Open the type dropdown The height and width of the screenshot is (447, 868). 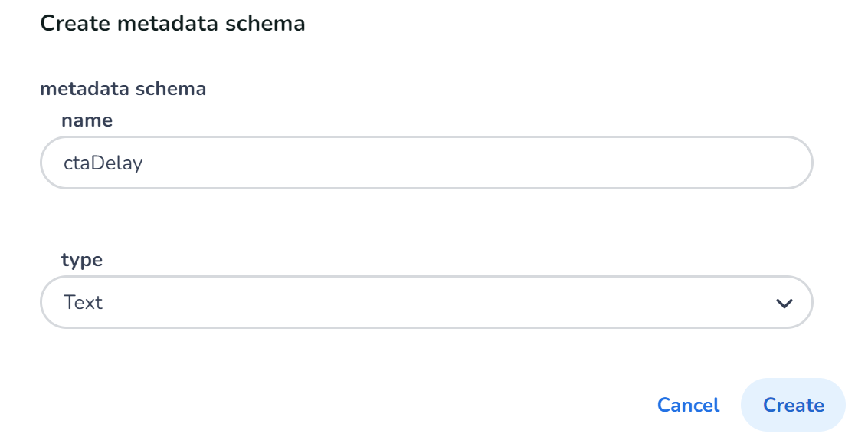click(x=426, y=302)
